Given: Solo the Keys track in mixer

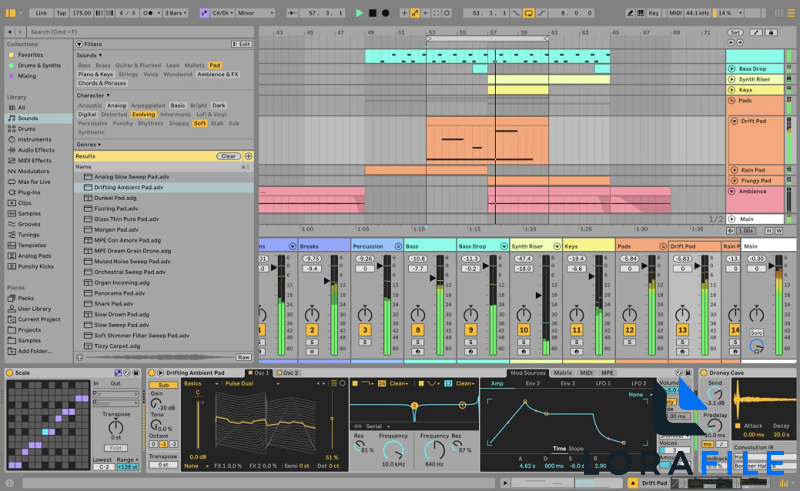Looking at the screenshot, I should coord(577,342).
